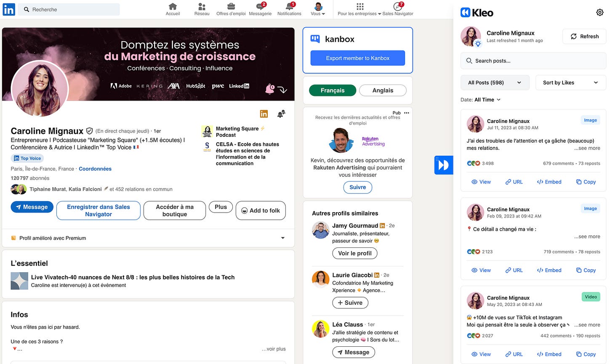Click Message for Léa Clauss
The width and height of the screenshot is (613, 364).
[x=354, y=352]
